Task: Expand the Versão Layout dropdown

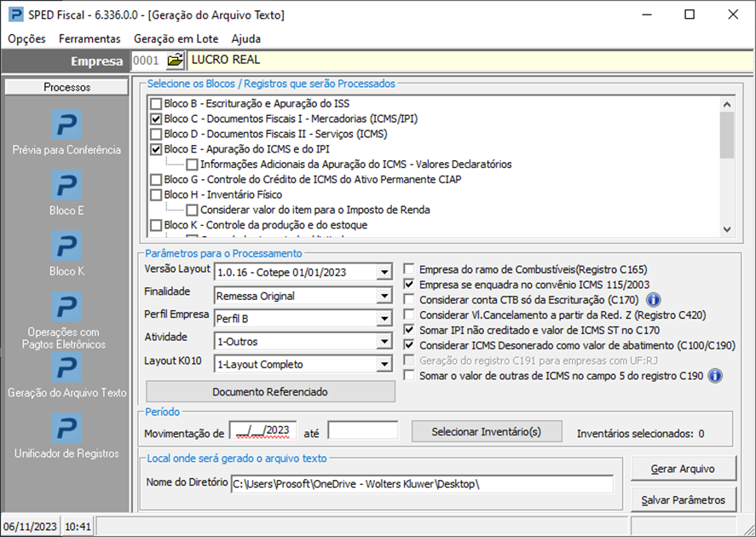Action: tap(384, 273)
